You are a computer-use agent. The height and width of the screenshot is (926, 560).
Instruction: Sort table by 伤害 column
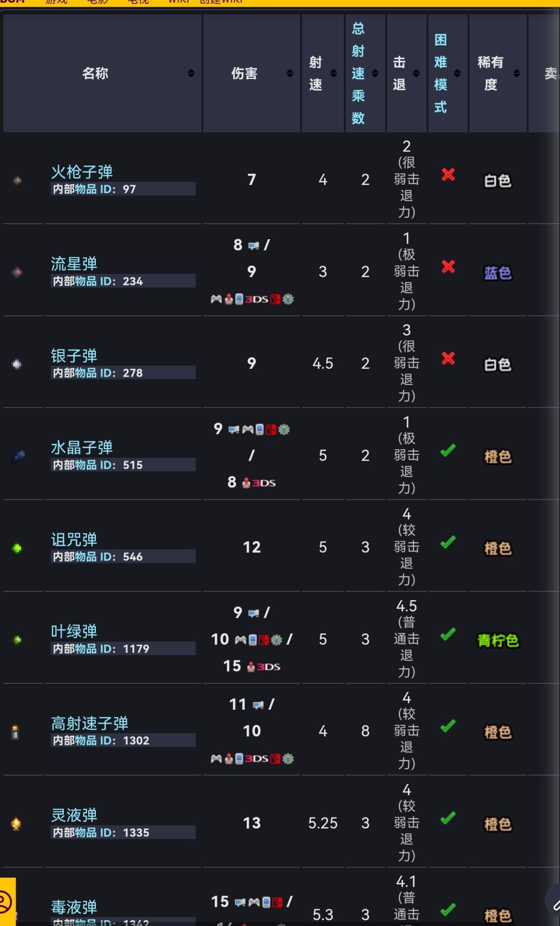tap(290, 74)
